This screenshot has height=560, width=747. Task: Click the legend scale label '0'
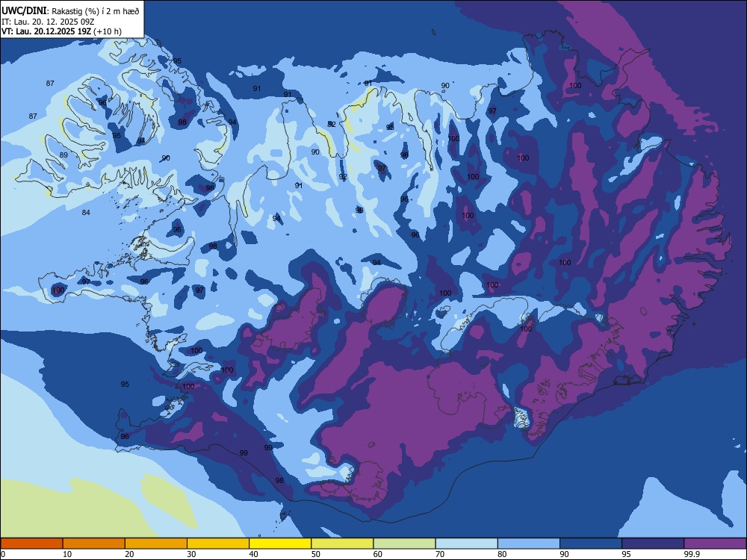point(3,554)
